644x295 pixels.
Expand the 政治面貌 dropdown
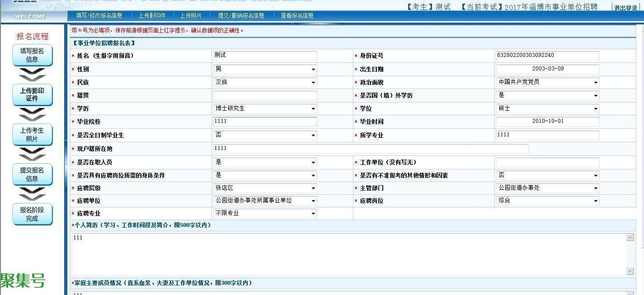548,82
